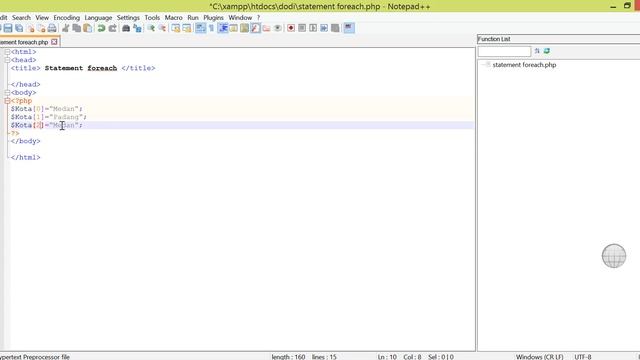Select the statement foreach.php document tab
Viewport: 640px width, 360px height.
tap(24, 42)
